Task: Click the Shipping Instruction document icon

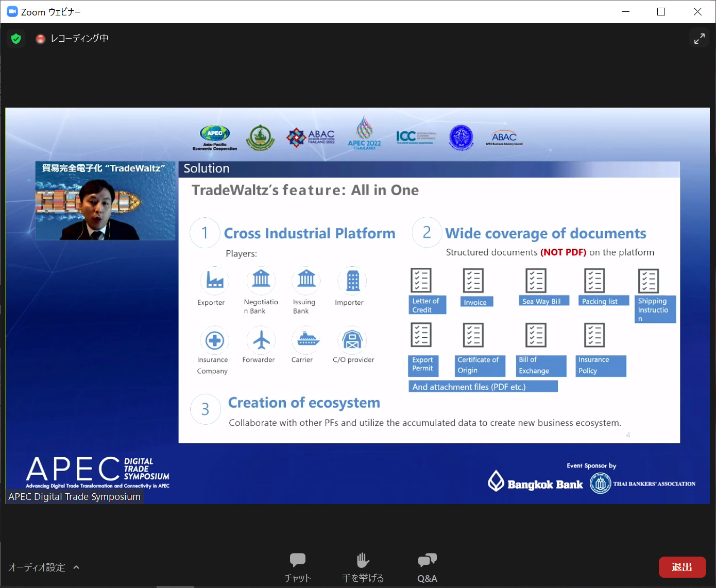Action: (x=649, y=281)
